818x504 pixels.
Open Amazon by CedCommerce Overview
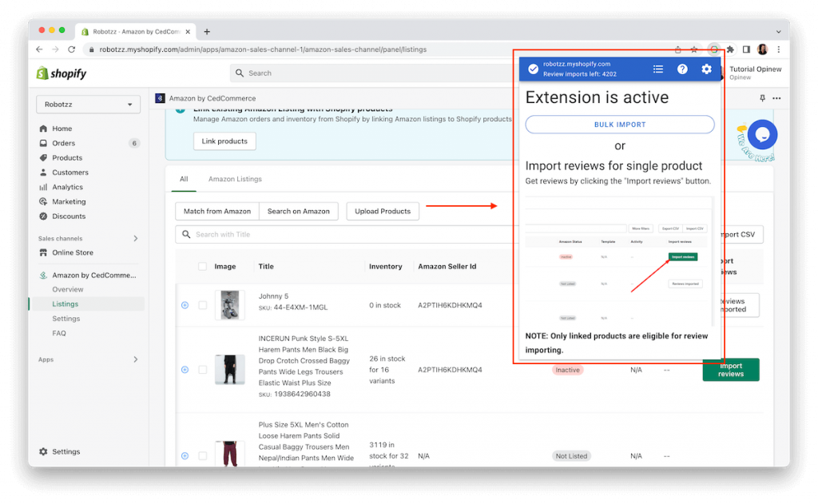click(x=67, y=290)
